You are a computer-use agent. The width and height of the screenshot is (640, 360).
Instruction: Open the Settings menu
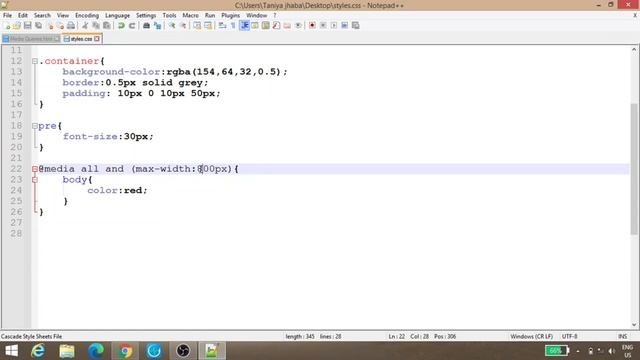click(x=146, y=15)
